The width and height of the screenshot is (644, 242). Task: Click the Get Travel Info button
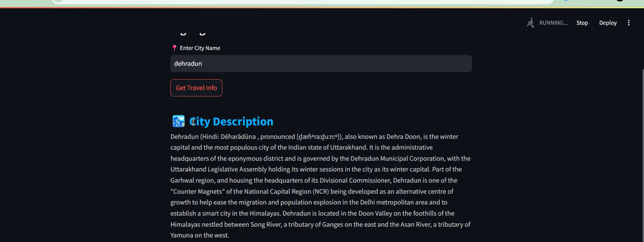coord(196,88)
